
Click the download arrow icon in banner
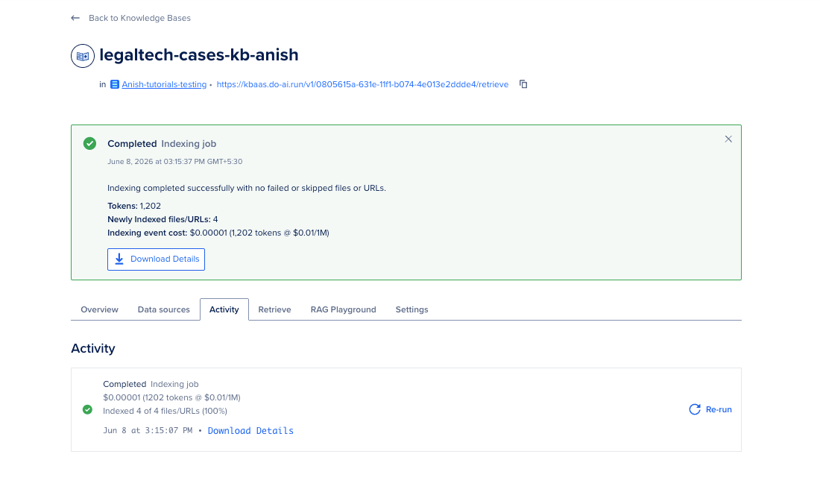click(x=119, y=259)
